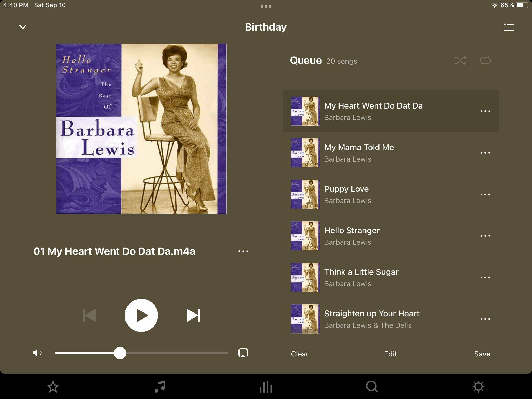Open the Browse music note tab
The image size is (532, 399).
pos(160,387)
